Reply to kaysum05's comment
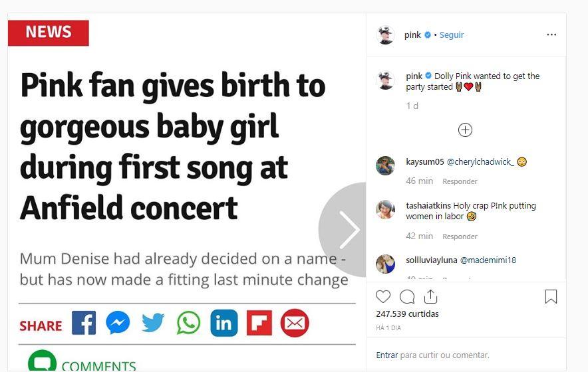 pos(460,181)
